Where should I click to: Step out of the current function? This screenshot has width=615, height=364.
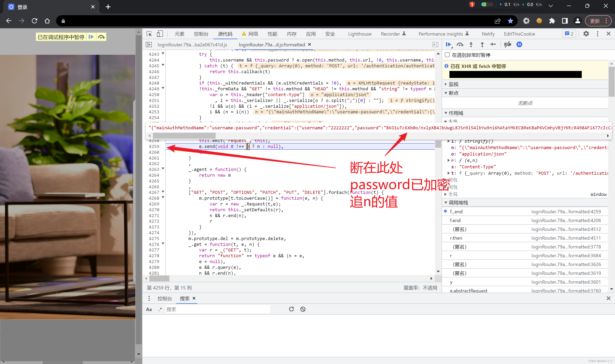[x=482, y=44]
